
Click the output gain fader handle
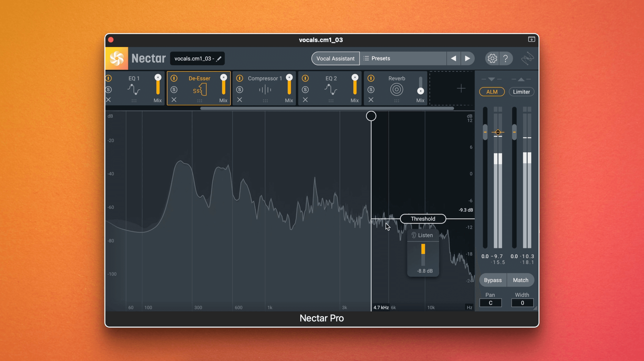point(514,132)
